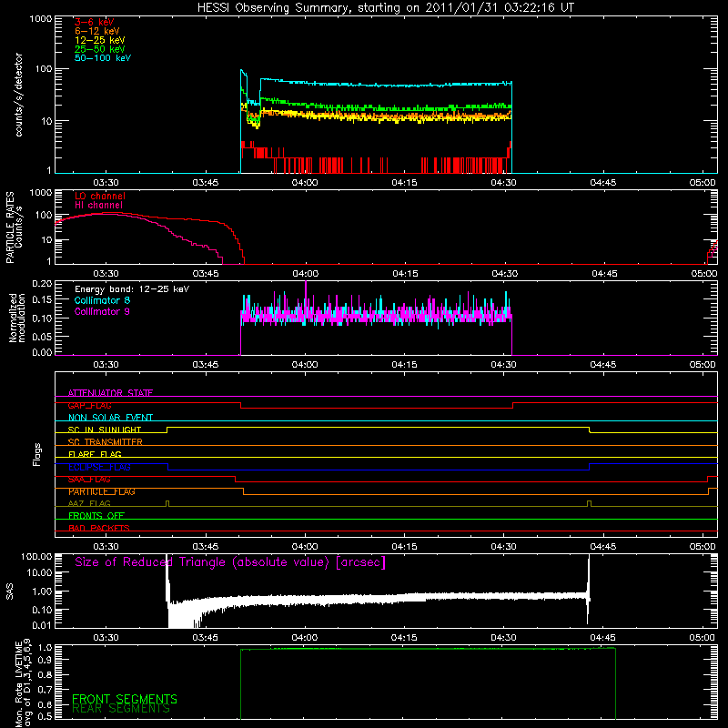This screenshot has width=728, height=728.
Task: Click the '12-25 keV' yellow legend entry
Action: point(100,40)
